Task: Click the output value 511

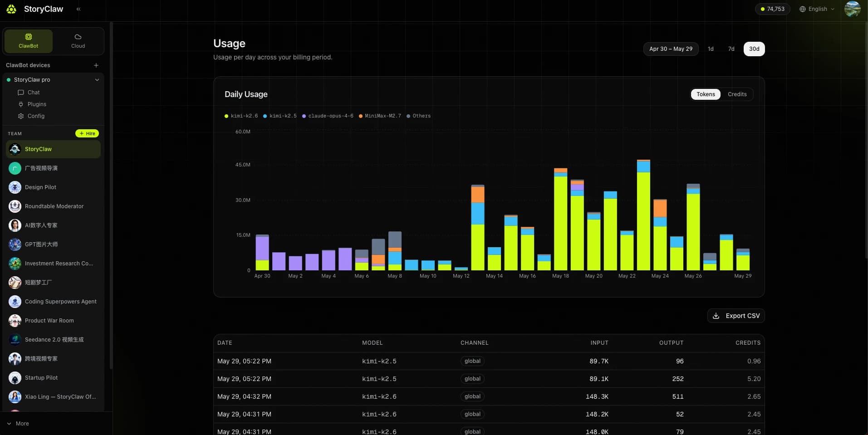Action: [x=678, y=396]
